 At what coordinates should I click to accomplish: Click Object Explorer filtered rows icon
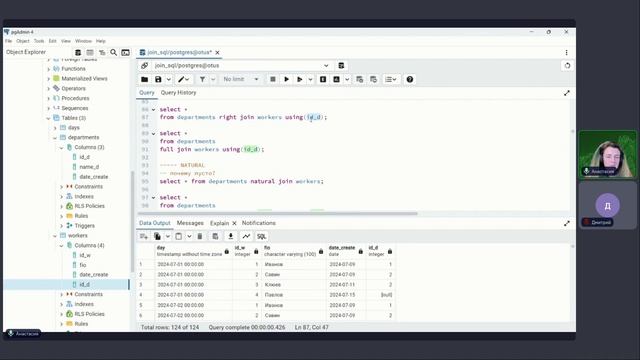(x=102, y=52)
